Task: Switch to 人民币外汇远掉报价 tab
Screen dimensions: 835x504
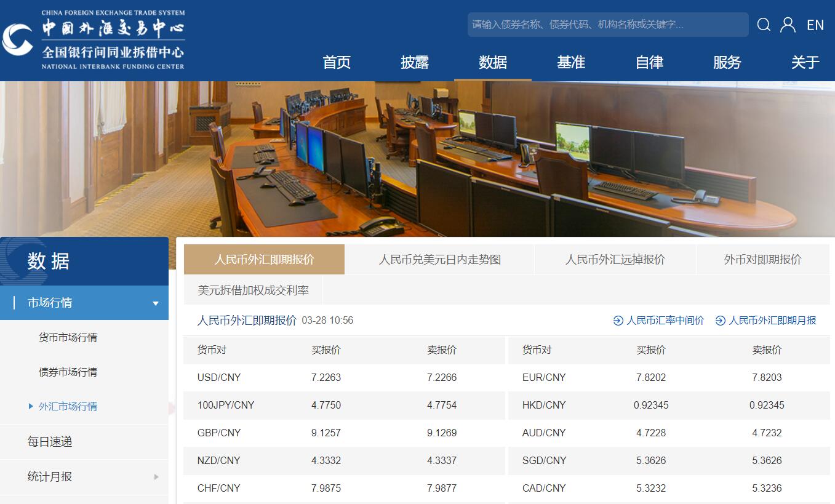Action: coord(615,259)
